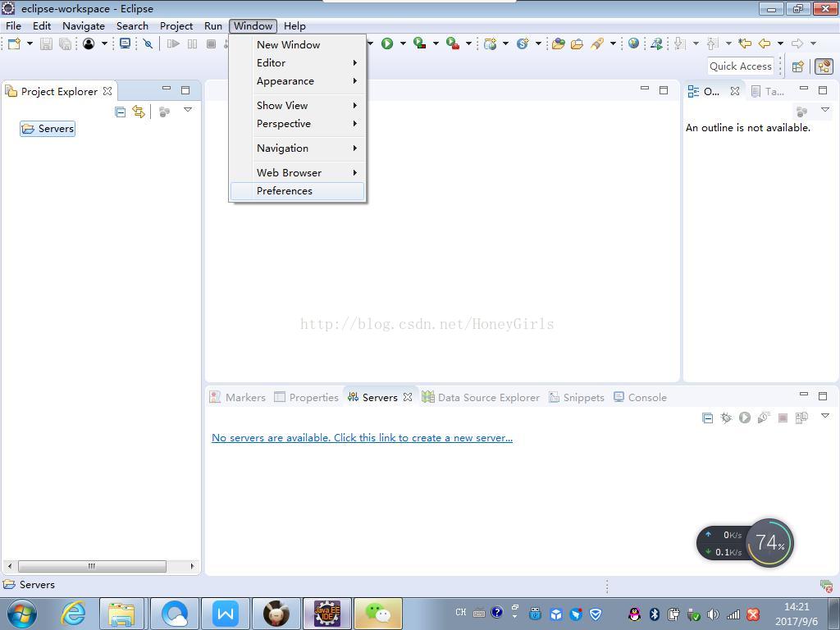Click the Resume debug icon
840x630 pixels.
coord(173,44)
